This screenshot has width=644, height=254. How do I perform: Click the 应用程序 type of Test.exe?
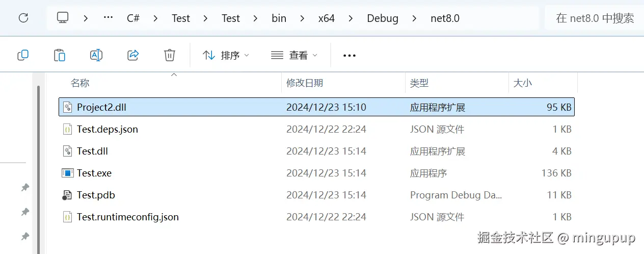(x=428, y=173)
